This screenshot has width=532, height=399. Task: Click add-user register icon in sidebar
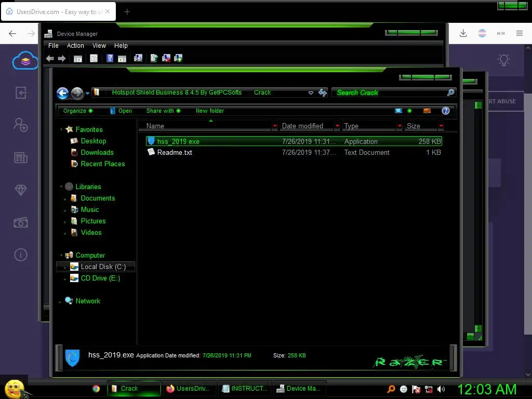tap(21, 125)
